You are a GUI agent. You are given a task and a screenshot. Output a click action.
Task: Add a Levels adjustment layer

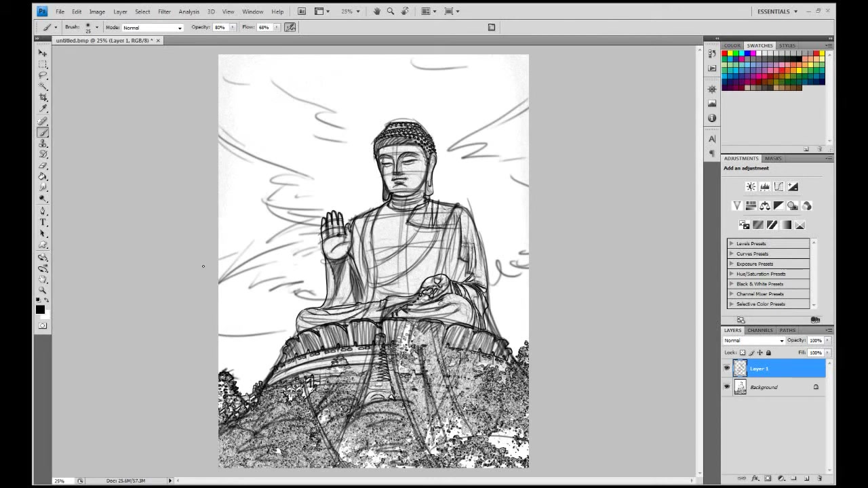pyautogui.click(x=765, y=186)
